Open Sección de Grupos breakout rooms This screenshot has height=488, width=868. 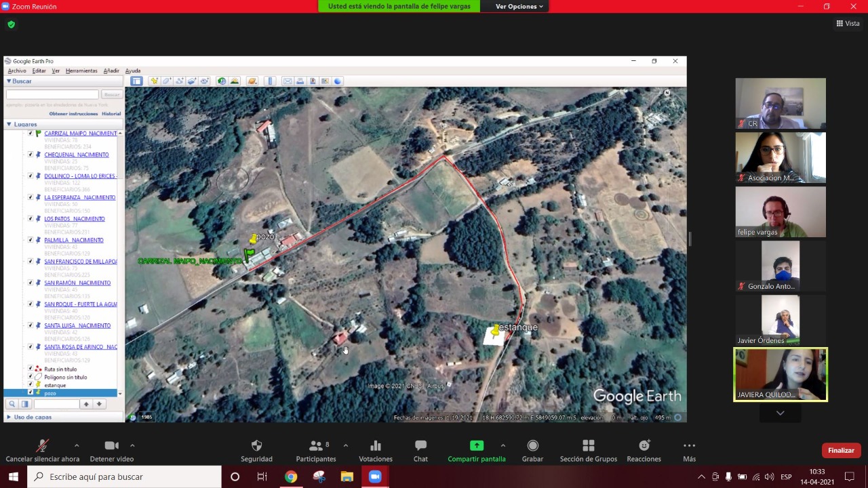pyautogui.click(x=588, y=451)
